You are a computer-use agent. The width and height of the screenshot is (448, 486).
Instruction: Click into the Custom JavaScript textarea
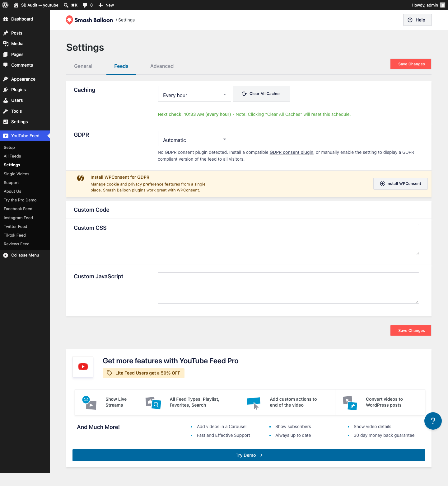pos(288,288)
